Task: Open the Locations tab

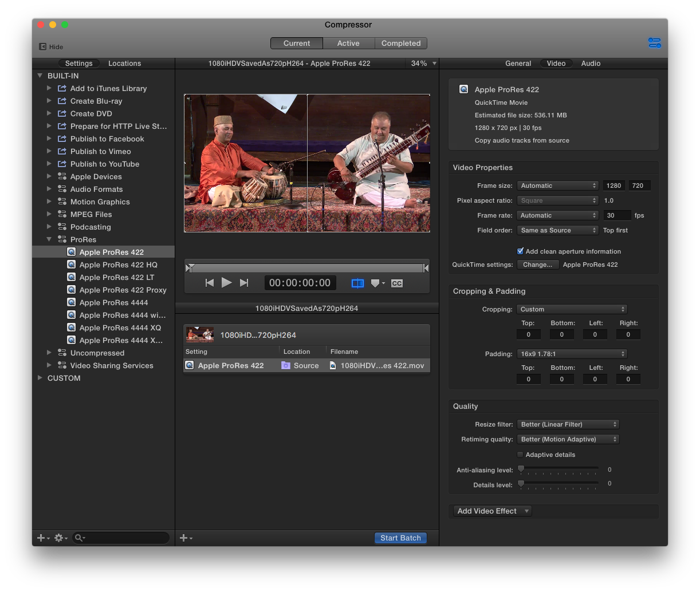Action: (124, 64)
